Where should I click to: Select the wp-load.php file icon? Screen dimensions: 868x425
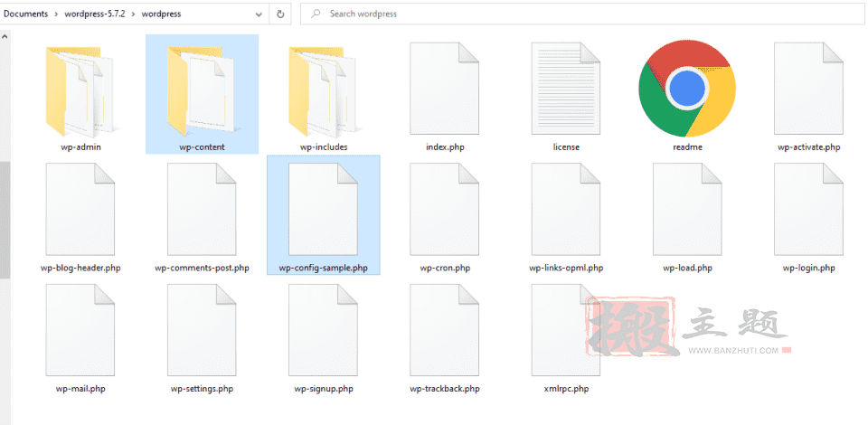687,209
